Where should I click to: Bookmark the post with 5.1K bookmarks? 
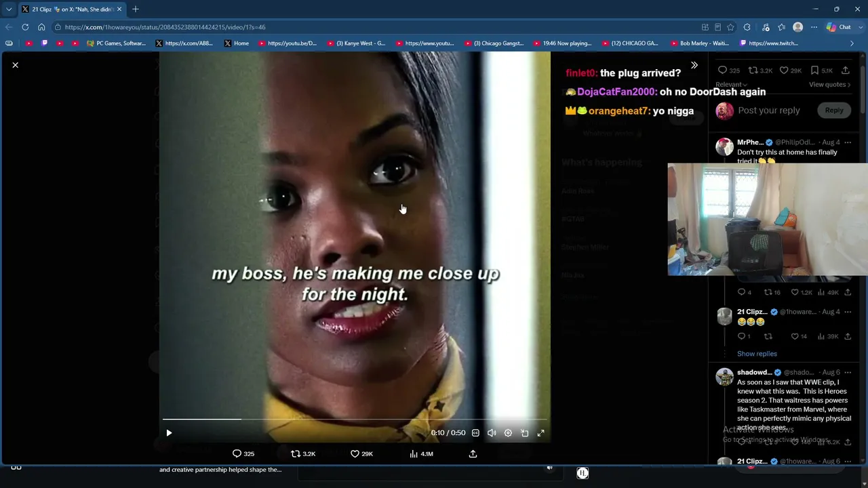pos(822,70)
